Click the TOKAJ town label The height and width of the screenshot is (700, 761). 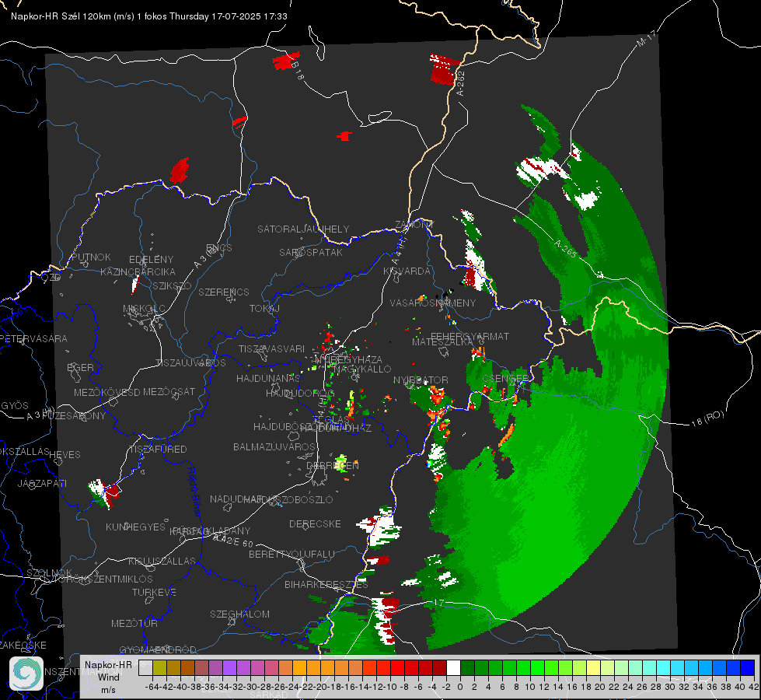264,309
